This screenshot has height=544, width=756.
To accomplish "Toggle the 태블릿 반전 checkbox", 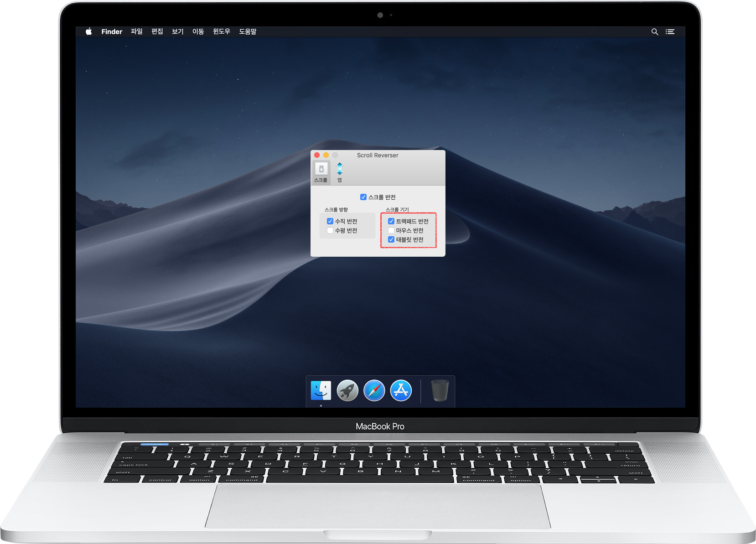I will click(x=391, y=239).
